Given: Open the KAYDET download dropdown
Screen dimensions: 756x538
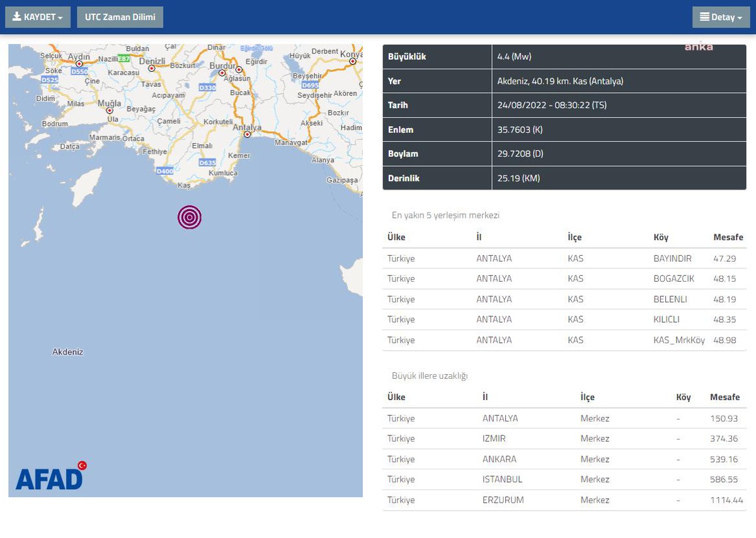Looking at the screenshot, I should (x=38, y=17).
